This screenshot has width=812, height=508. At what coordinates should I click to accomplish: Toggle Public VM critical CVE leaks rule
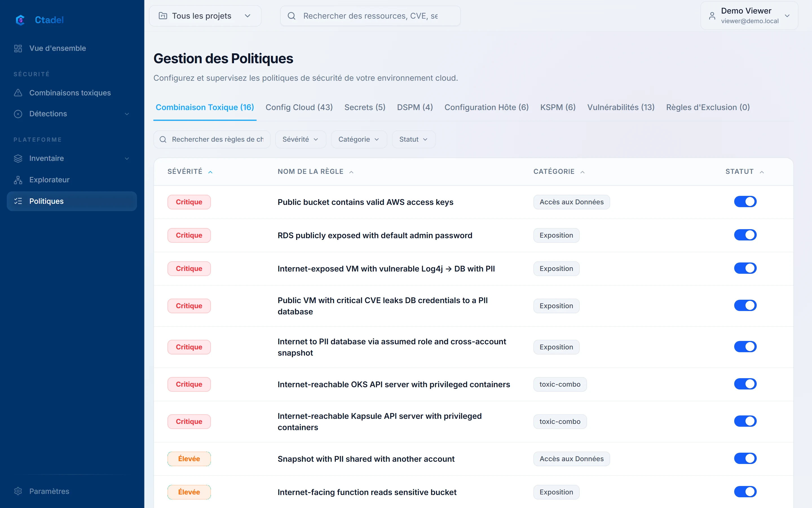point(745,305)
